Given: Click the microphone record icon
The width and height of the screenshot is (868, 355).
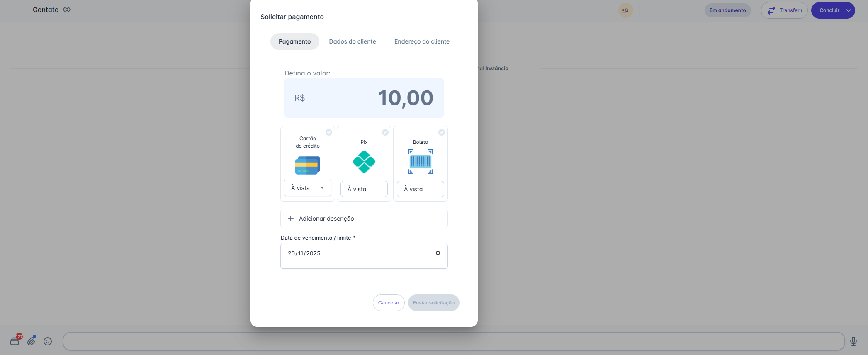Looking at the screenshot, I should coord(853,341).
